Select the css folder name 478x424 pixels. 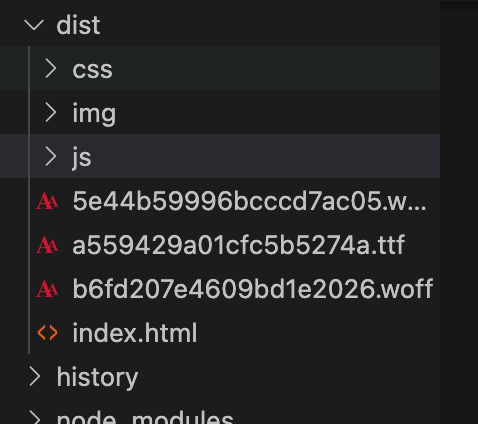pyautogui.click(x=92, y=69)
